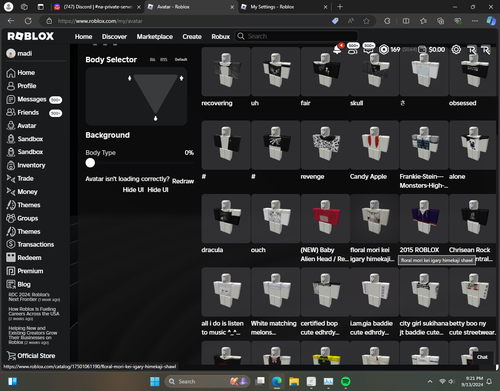Select R6 body selector option
The width and height of the screenshot is (500, 391).
[x=152, y=60]
